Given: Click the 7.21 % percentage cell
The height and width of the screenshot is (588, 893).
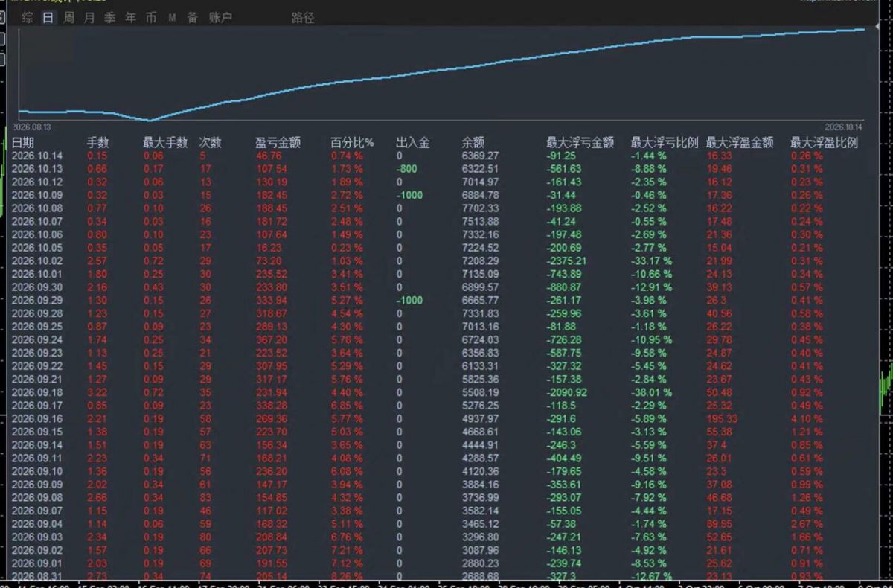Looking at the screenshot, I should tap(347, 550).
